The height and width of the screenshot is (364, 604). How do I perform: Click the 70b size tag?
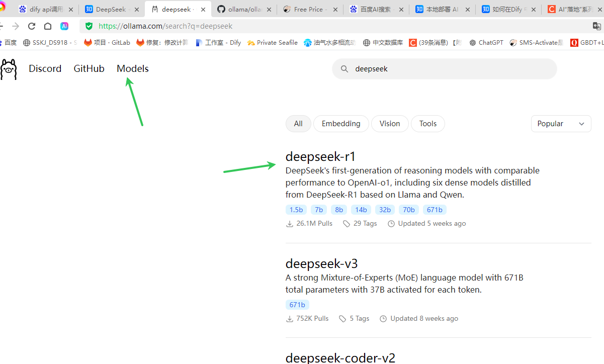[x=409, y=210]
